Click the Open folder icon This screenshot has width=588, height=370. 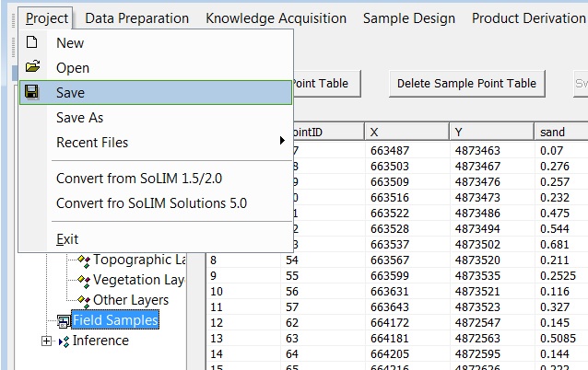[x=32, y=66]
